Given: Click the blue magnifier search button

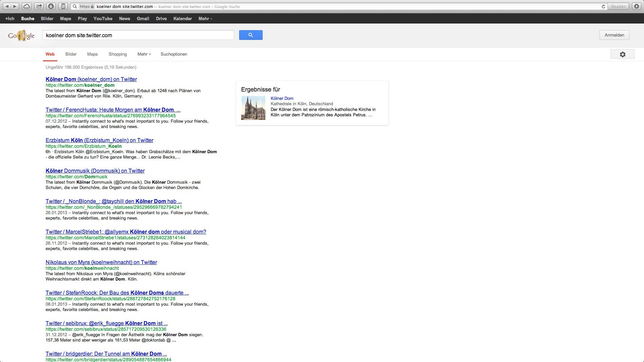Looking at the screenshot, I should [x=251, y=35].
